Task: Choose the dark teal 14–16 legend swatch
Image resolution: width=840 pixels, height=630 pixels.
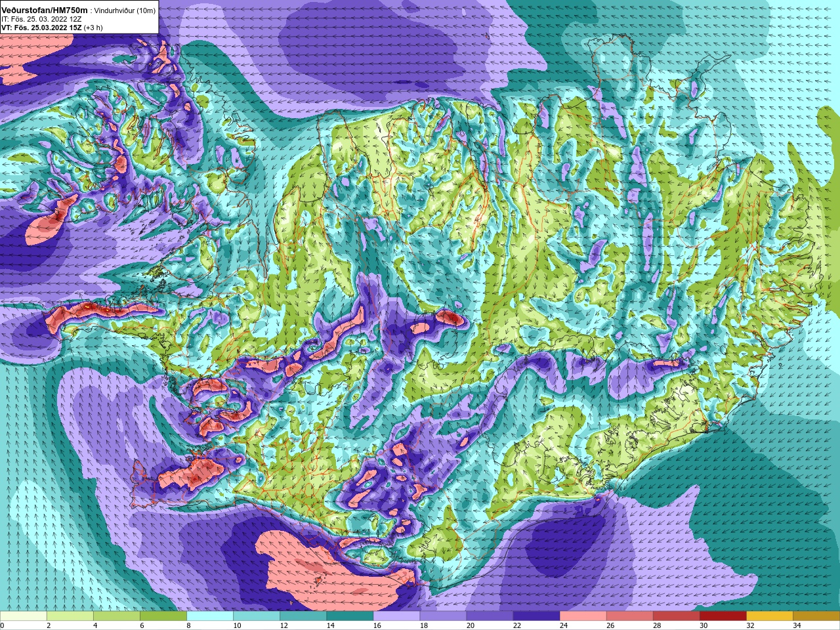Action: click(x=350, y=617)
